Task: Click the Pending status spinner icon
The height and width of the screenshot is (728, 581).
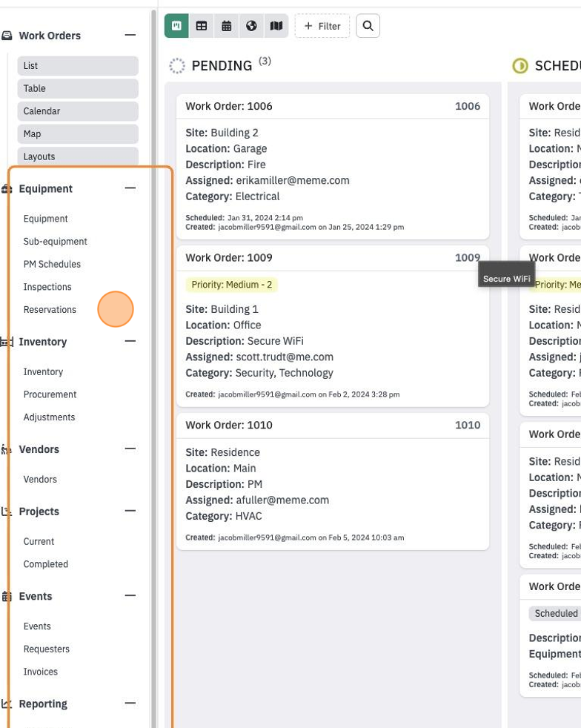Action: [x=177, y=66]
